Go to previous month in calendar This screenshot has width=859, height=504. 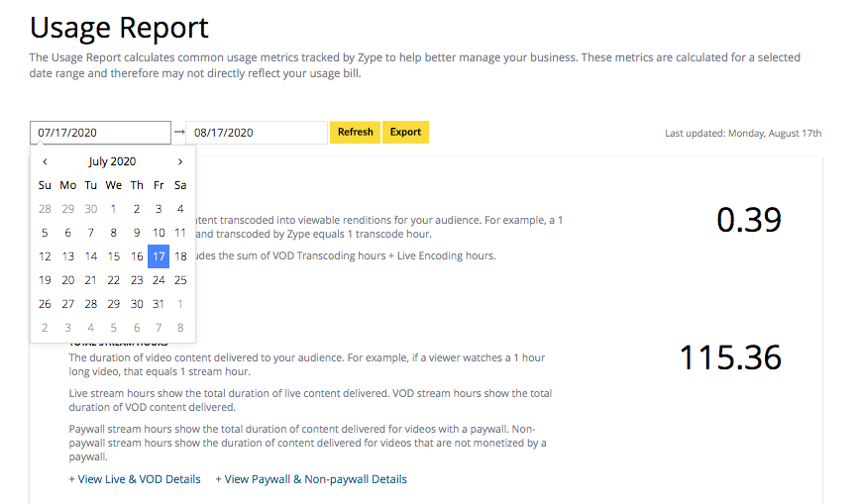45,161
